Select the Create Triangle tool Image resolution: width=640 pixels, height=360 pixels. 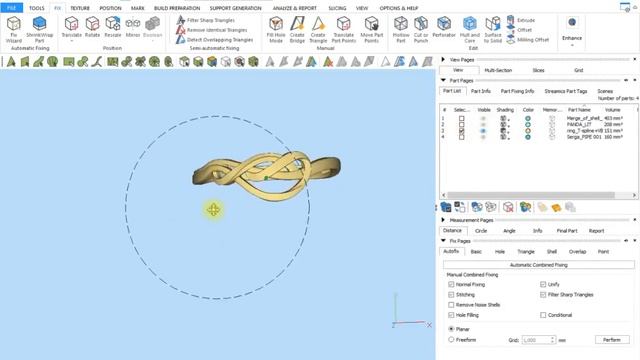[318, 29]
